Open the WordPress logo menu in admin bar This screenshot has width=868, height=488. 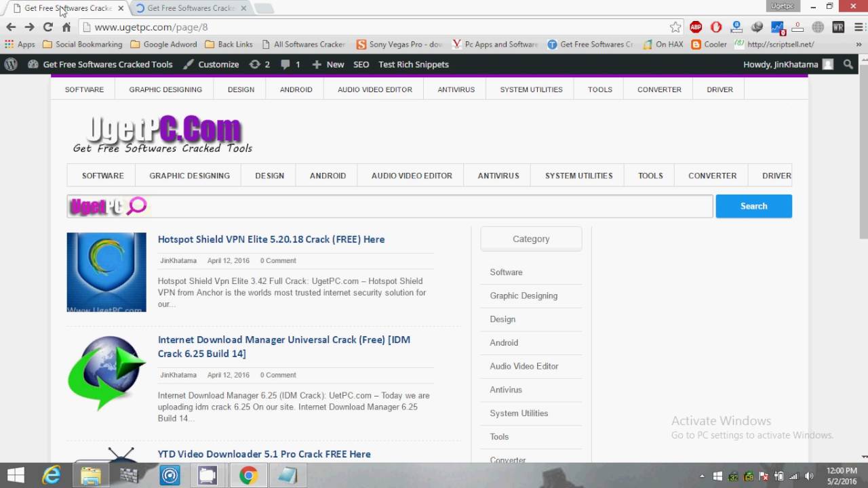(11, 64)
